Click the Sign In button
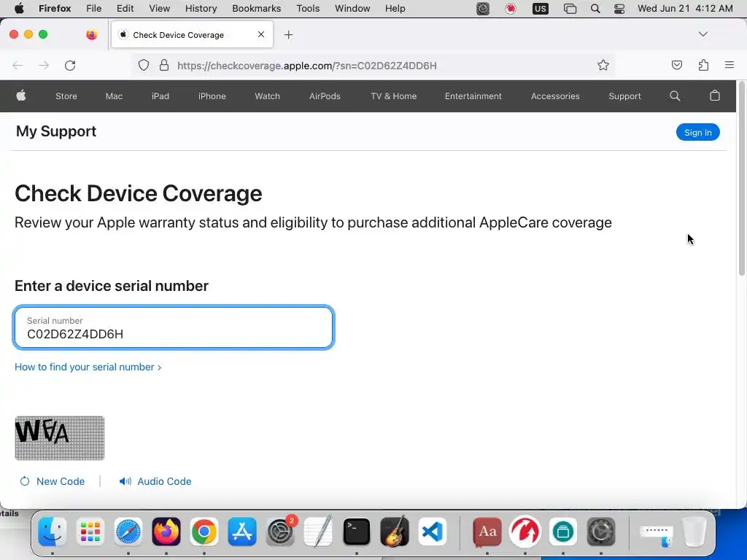 698,133
